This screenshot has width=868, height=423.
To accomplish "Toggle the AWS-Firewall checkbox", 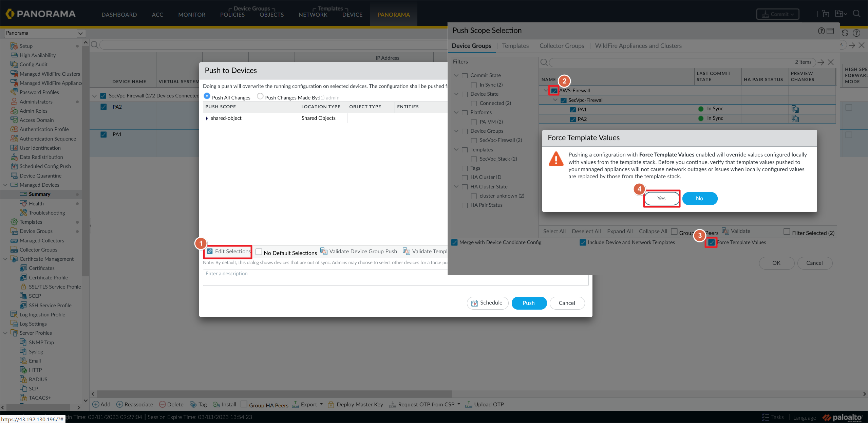I will [x=554, y=91].
